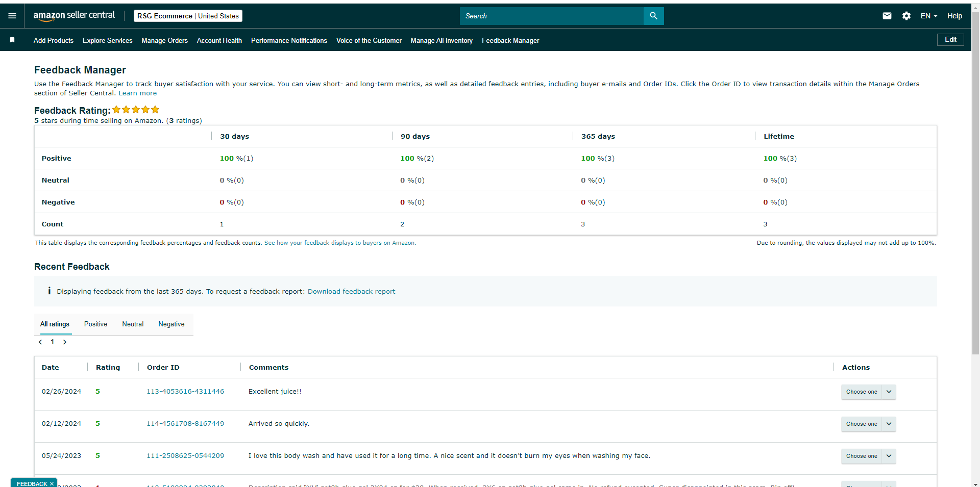
Task: Open 'See how your feedback displays' link
Action: click(340, 243)
